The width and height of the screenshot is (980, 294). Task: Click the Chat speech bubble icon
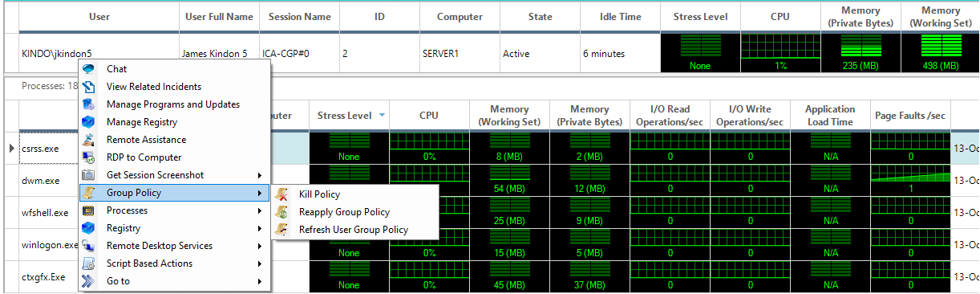pos(90,69)
